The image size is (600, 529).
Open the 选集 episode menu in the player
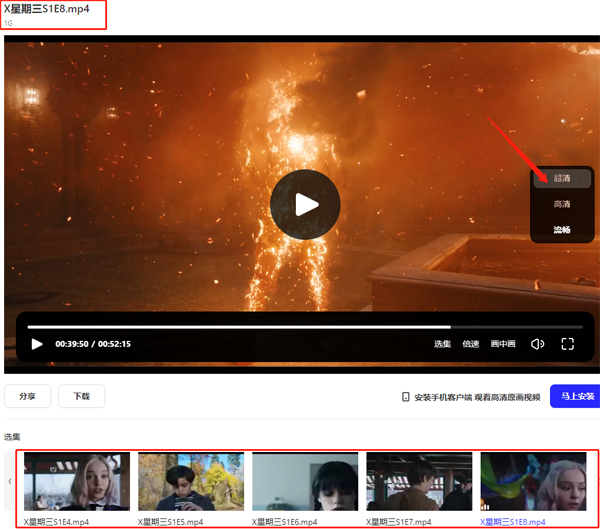(x=442, y=344)
